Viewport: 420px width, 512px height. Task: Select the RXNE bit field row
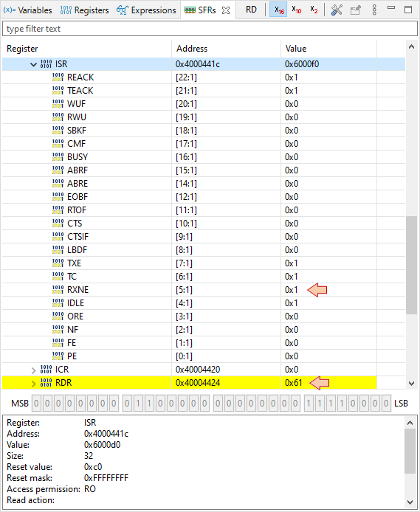[204, 290]
